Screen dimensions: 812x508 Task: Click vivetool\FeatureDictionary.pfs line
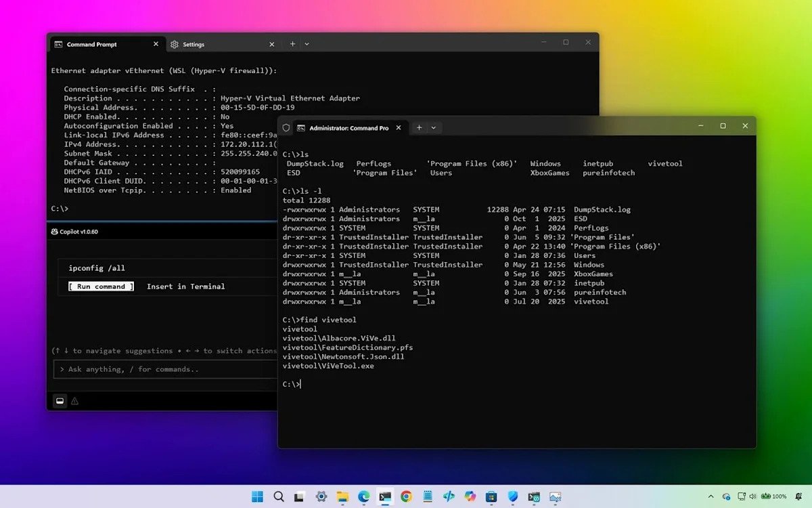[348, 347]
